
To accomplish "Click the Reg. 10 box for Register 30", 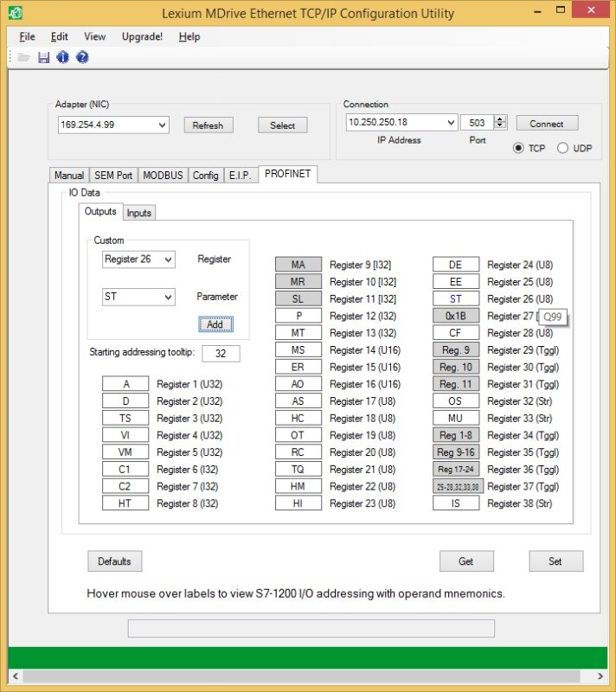I will tap(456, 367).
